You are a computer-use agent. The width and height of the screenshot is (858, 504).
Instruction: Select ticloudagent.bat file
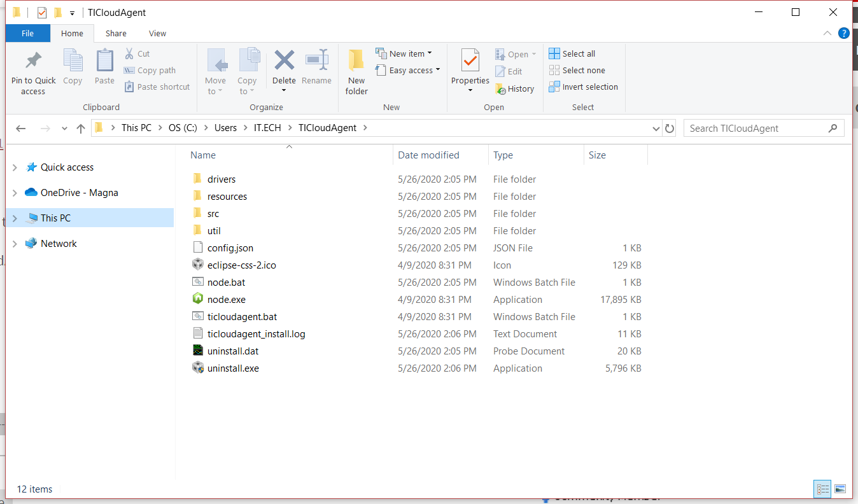(242, 317)
